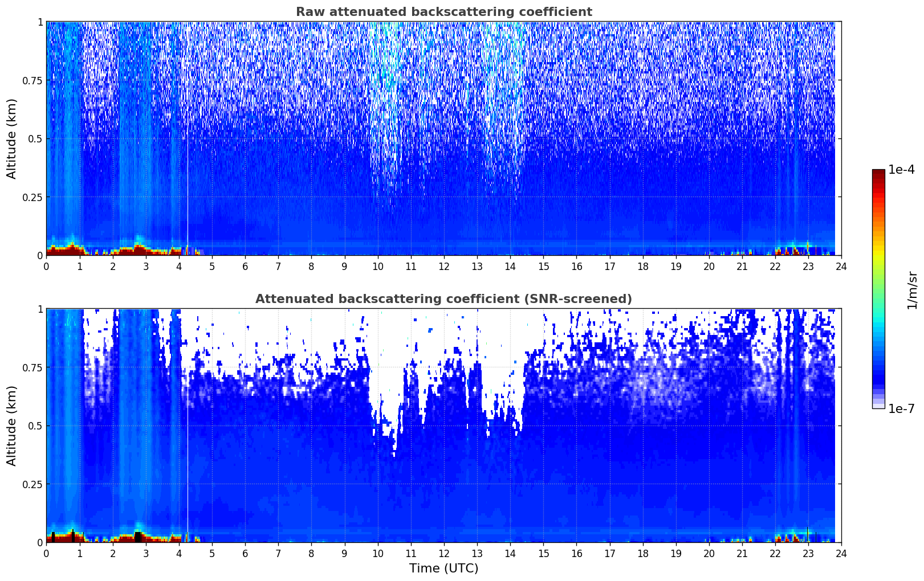Click the SNR-screened heatmap plot area
The height and width of the screenshot is (581, 924).
coord(443,425)
